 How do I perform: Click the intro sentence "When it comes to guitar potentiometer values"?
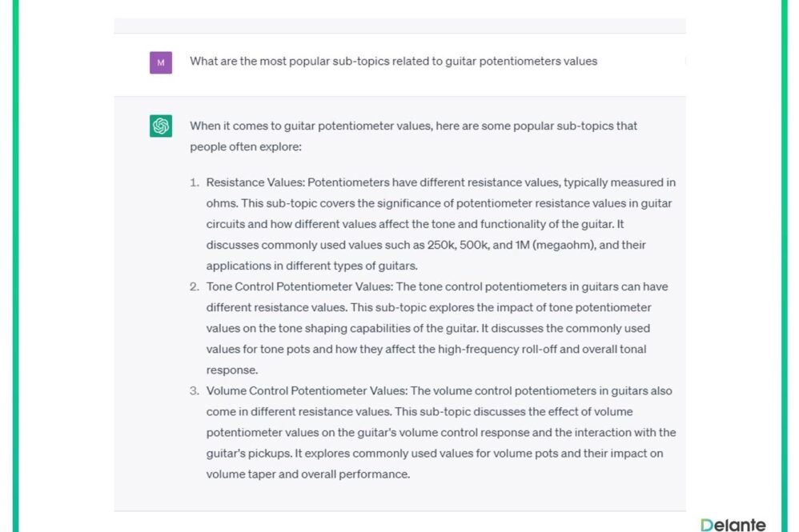(x=311, y=126)
